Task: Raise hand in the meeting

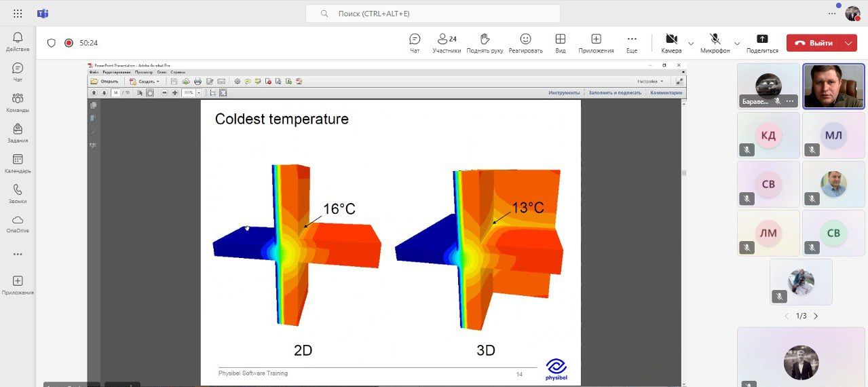Action: tap(485, 43)
